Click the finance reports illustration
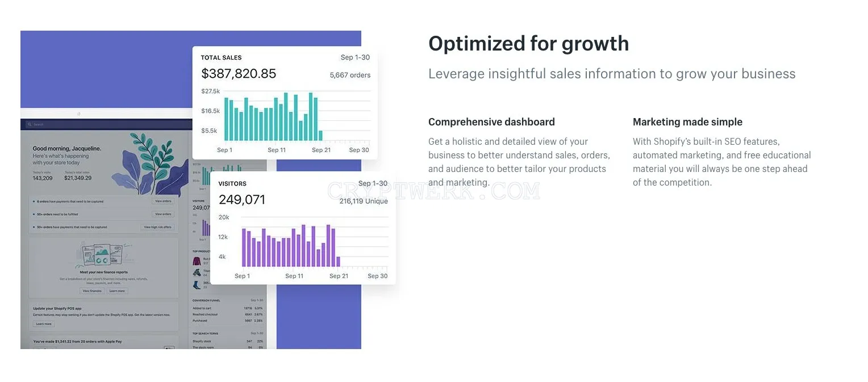 (102, 254)
